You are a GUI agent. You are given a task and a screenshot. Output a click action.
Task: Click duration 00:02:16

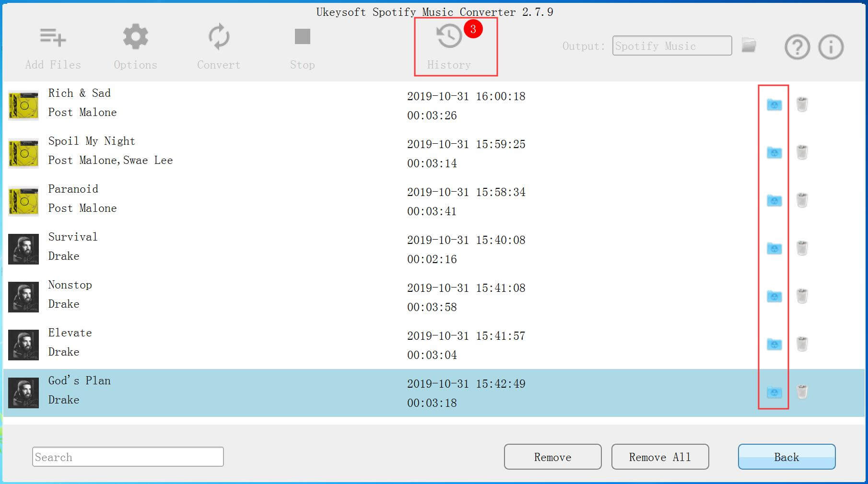[x=432, y=259]
